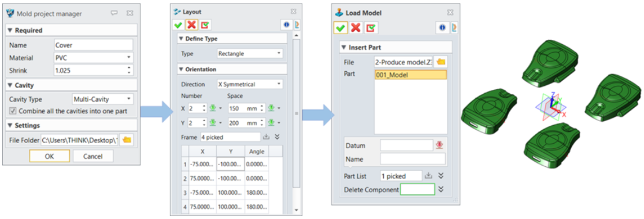Screen dimensions: 644x219
Task: Select row 3 Angle cell 180.00
Action: coord(257,192)
